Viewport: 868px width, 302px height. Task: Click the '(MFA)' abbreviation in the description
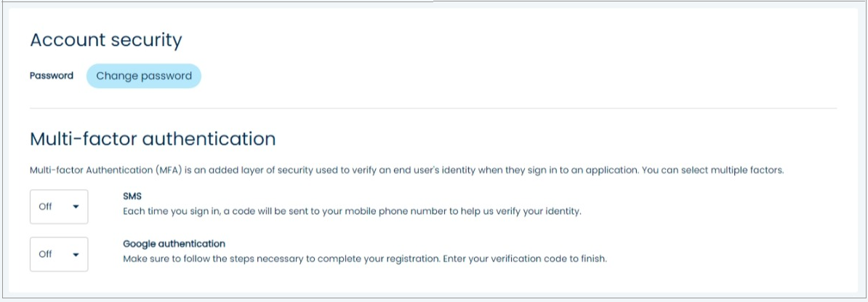[x=166, y=170]
